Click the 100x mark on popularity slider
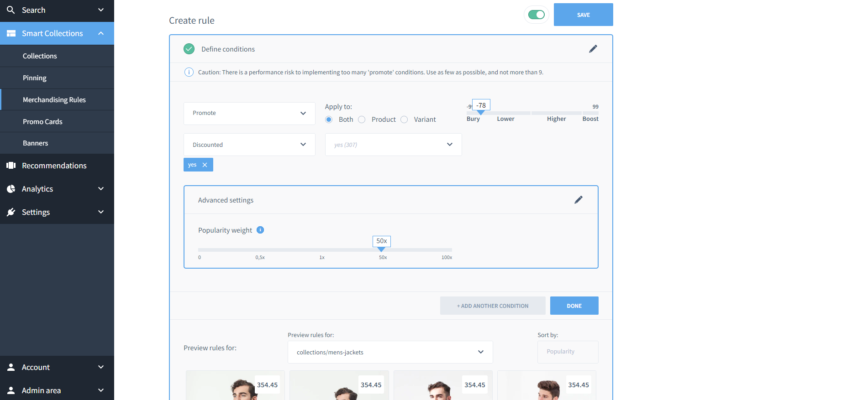 pyautogui.click(x=447, y=257)
